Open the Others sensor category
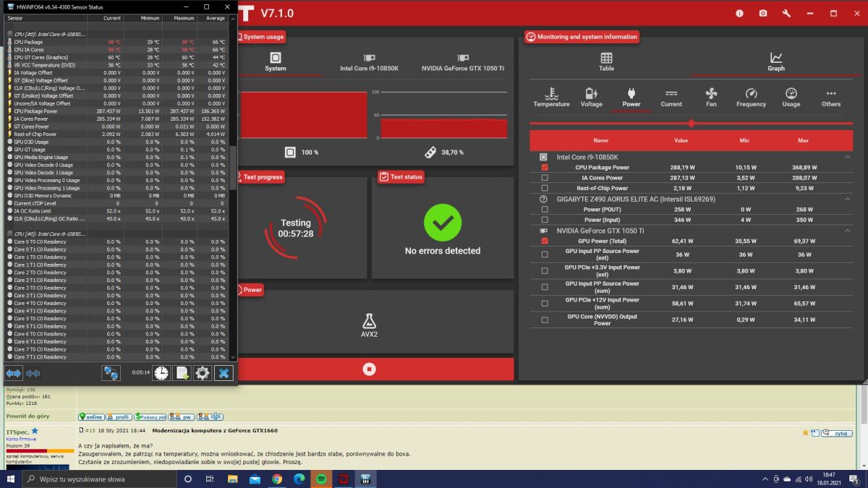Image resolution: width=868 pixels, height=488 pixels. pos(831,98)
